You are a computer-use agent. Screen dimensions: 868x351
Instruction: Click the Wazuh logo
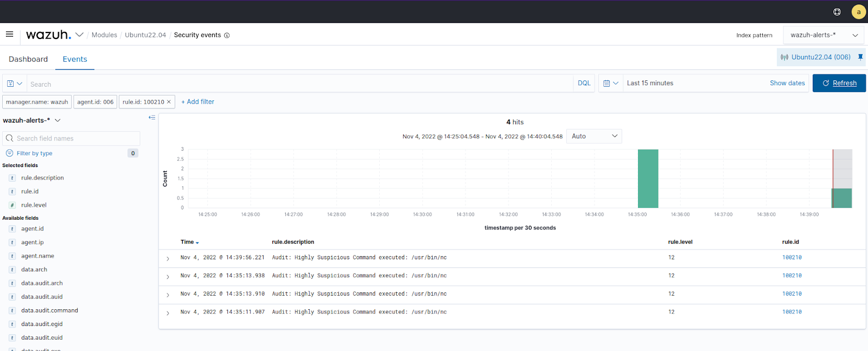(48, 35)
